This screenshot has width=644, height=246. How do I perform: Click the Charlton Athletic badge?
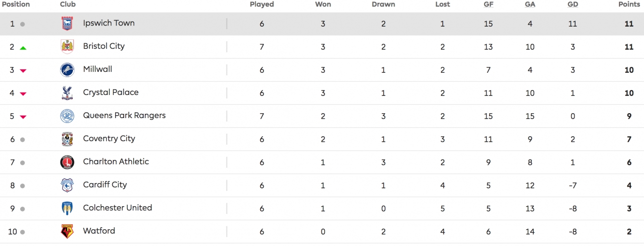pos(67,162)
